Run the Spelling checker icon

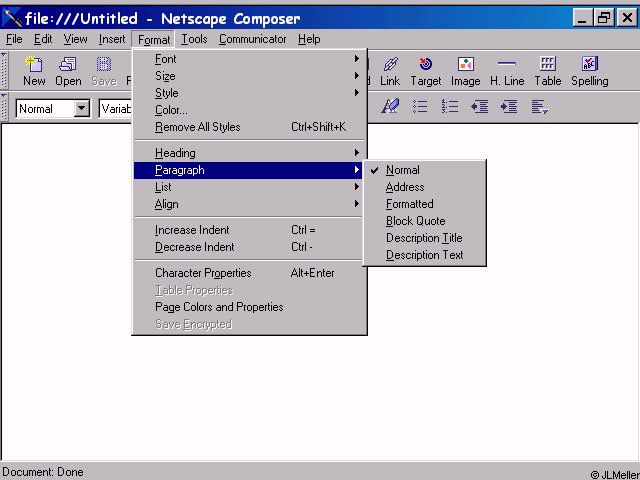(590, 71)
